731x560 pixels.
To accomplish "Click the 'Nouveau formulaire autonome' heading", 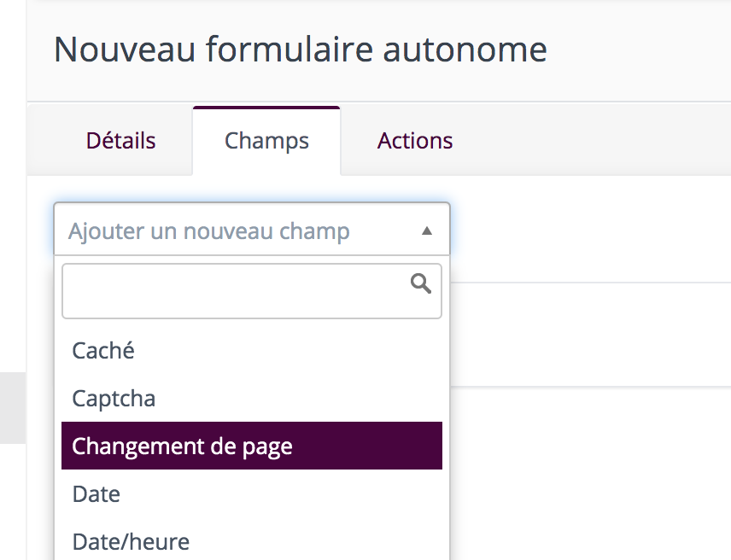I will pos(301,50).
